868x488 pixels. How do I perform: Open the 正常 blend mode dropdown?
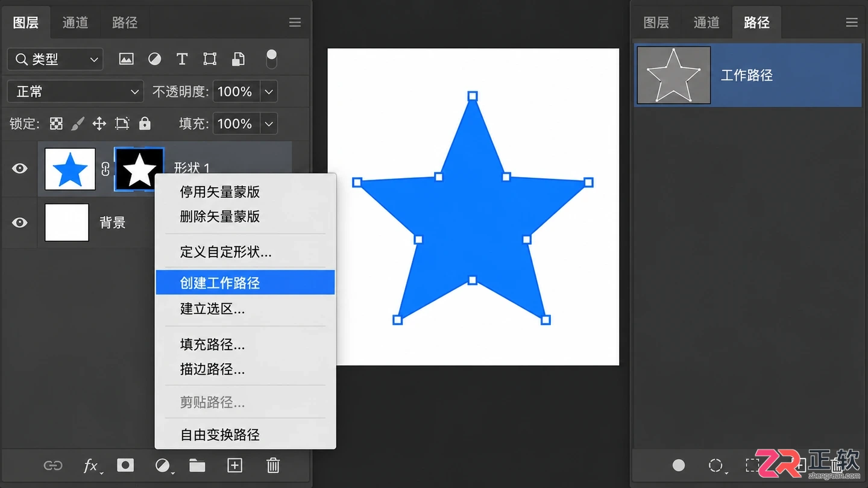pos(75,92)
